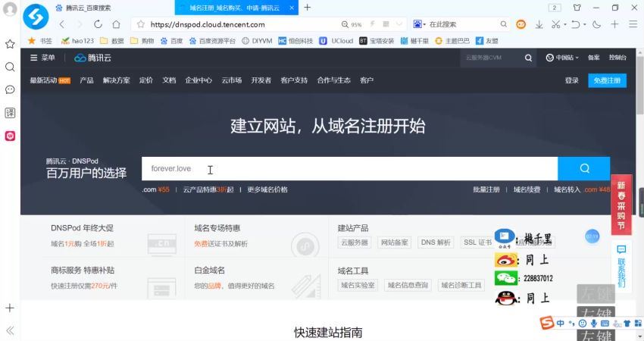This screenshot has width=644, height=341.
Task: Open sidebar search magnifier icon
Action: [10, 67]
